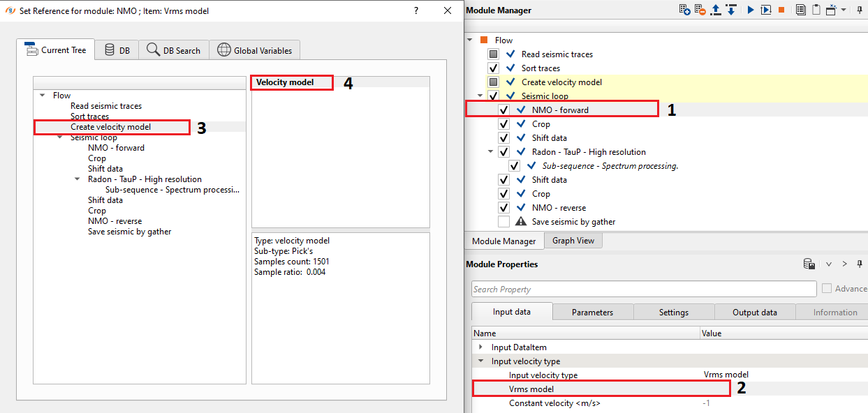Screen dimensions: 868x413
Task: Open the Parameters tab
Action: [592, 313]
